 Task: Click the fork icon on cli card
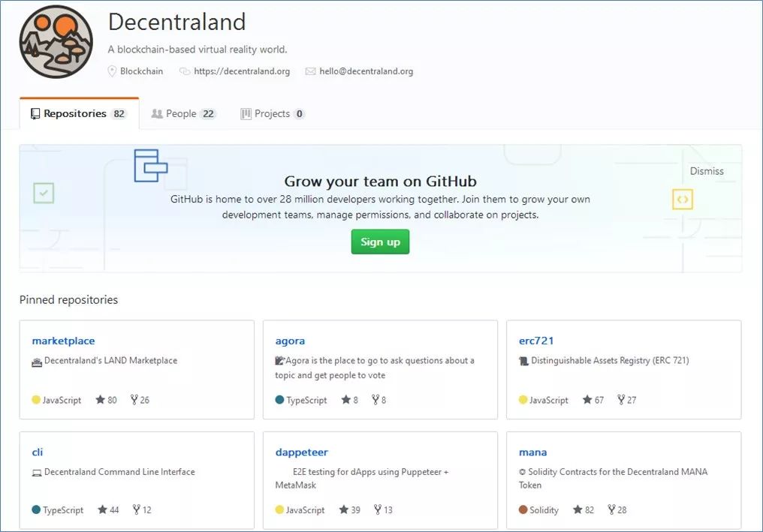tap(136, 509)
